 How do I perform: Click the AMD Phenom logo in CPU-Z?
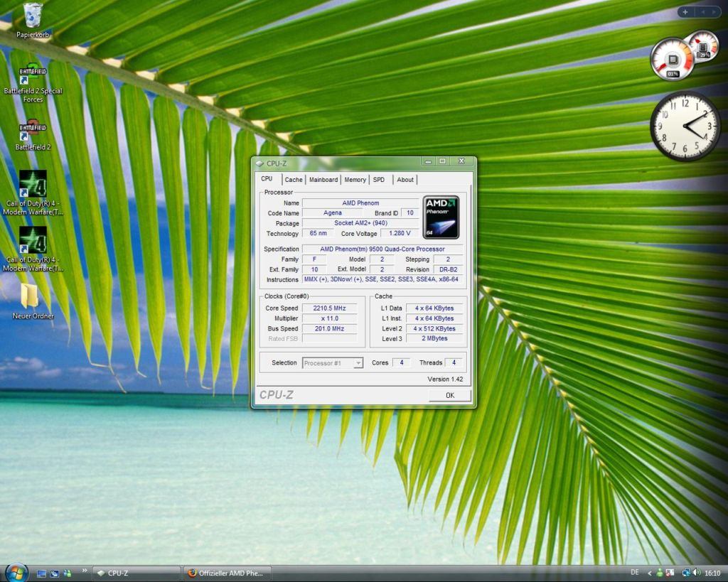pos(441,217)
